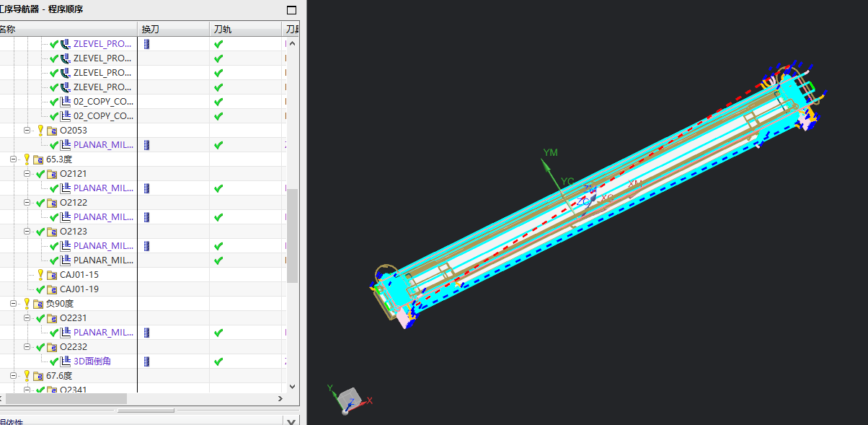868x425 pixels.
Task: Click the 67.6度 group folder icon
Action: pyautogui.click(x=37, y=376)
